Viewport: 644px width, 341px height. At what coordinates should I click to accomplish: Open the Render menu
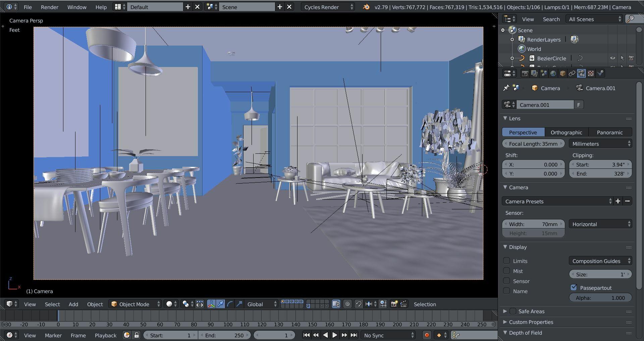coord(49,7)
